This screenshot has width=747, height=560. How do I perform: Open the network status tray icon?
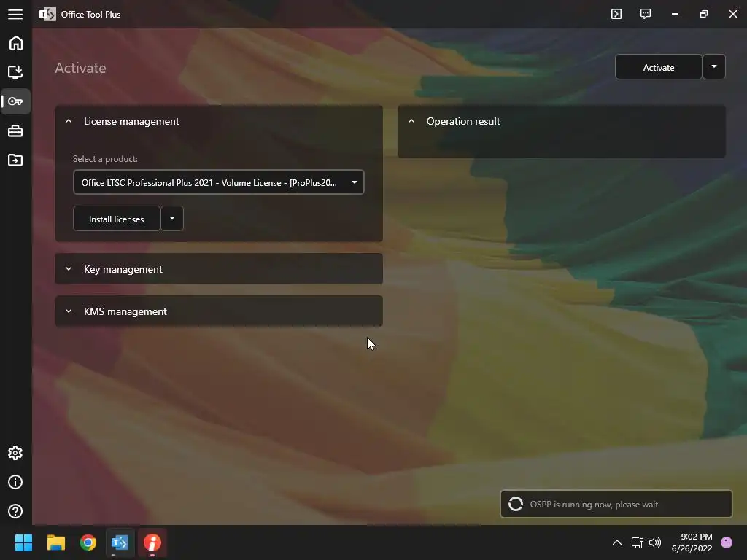[x=637, y=542]
